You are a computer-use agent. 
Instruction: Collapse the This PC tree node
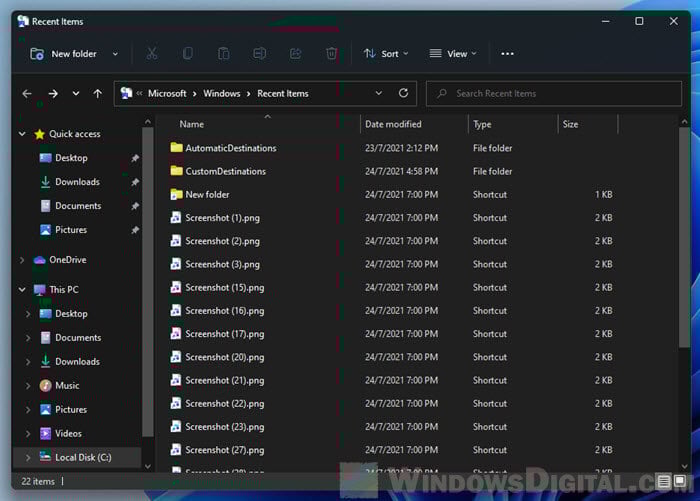coord(22,289)
